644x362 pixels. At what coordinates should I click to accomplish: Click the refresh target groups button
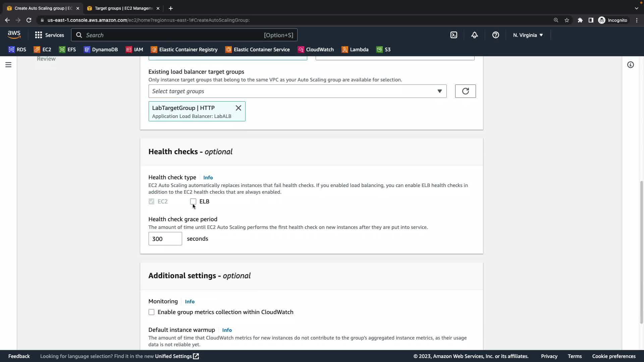[465, 91]
